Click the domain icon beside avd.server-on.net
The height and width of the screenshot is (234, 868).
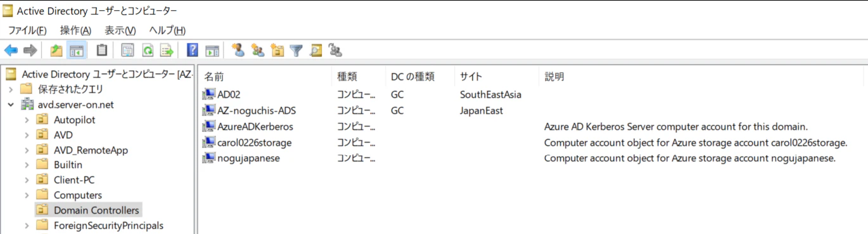click(27, 104)
